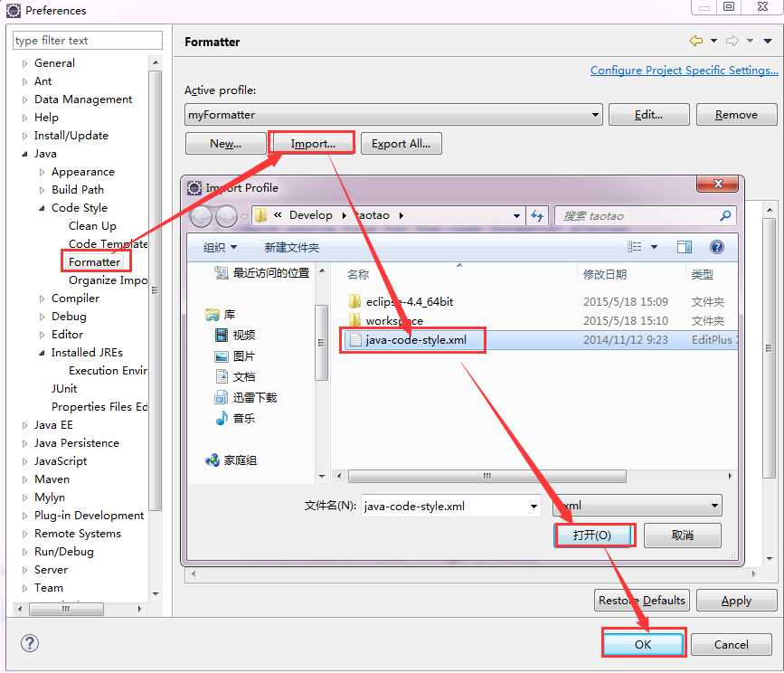Viewport: 784px width, 673px height.
Task: Select the eclipse-4.4_64bit folder
Action: (410, 301)
